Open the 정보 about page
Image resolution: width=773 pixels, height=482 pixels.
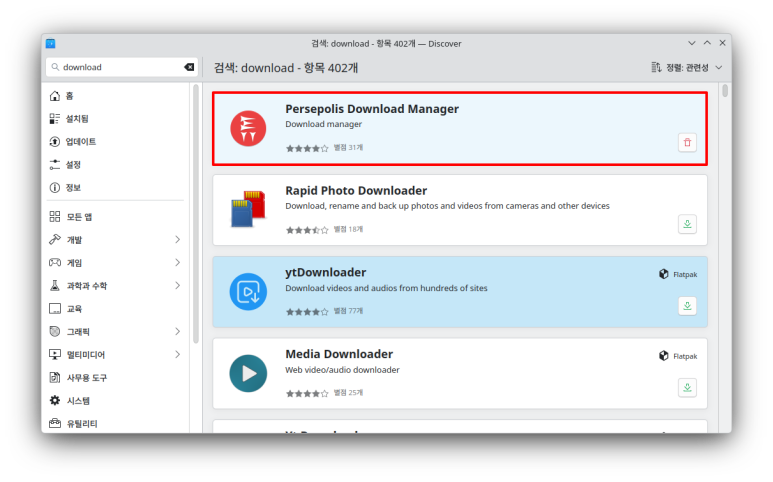click(x=117, y=188)
